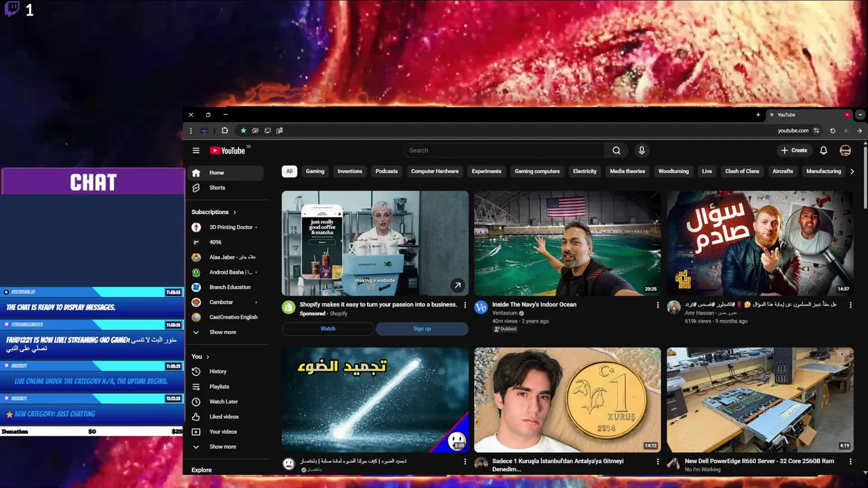Image resolution: width=868 pixels, height=488 pixels.
Task: Click the YouTube search input field
Action: 505,150
